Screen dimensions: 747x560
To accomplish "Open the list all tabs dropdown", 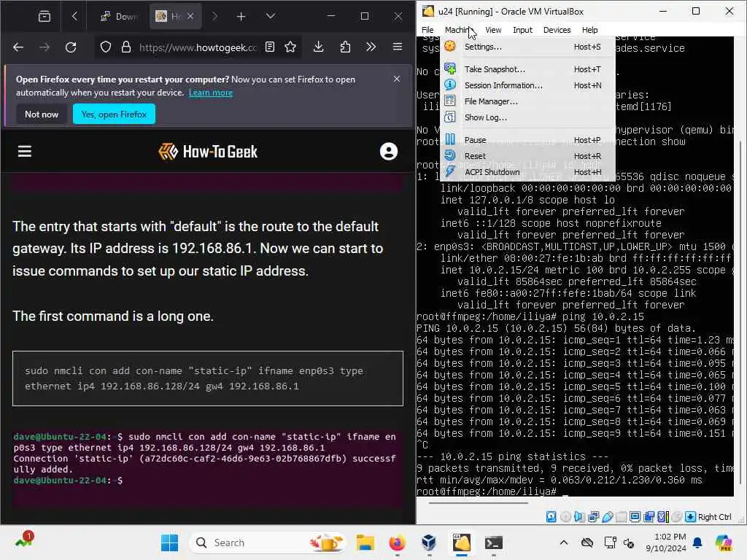I will click(x=270, y=16).
